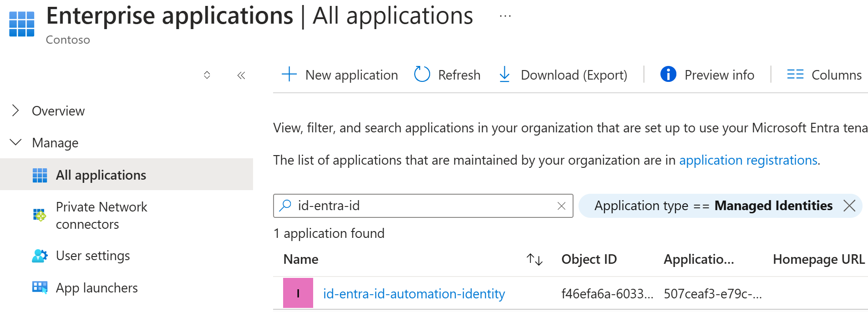
Task: Click the Columns layout icon
Action: click(795, 74)
